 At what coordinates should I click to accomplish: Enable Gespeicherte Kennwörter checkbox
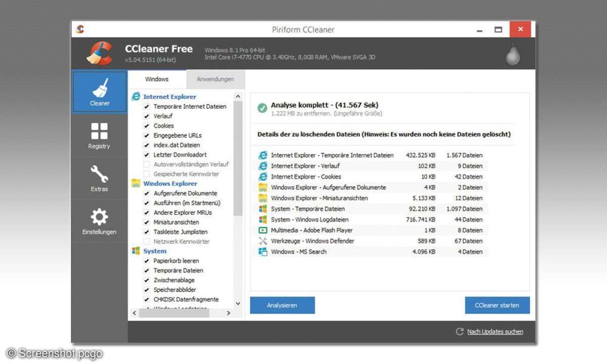pyautogui.click(x=147, y=174)
